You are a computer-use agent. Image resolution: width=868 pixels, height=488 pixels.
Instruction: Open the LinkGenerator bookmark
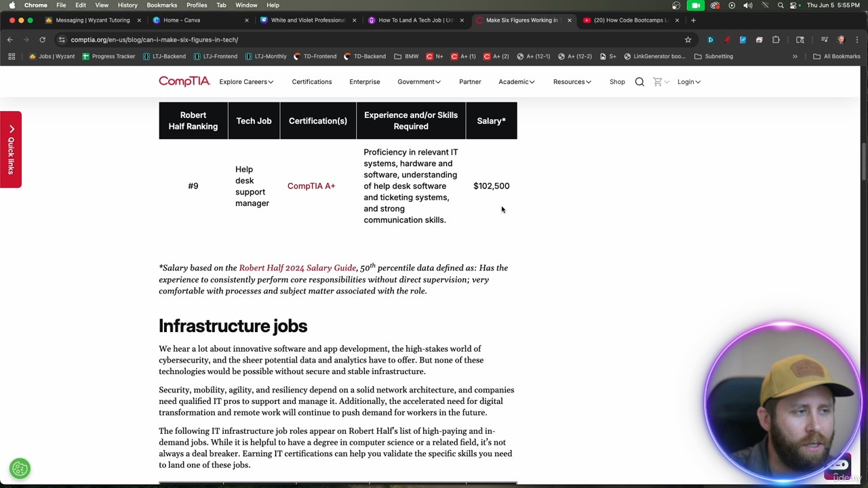pyautogui.click(x=654, y=56)
